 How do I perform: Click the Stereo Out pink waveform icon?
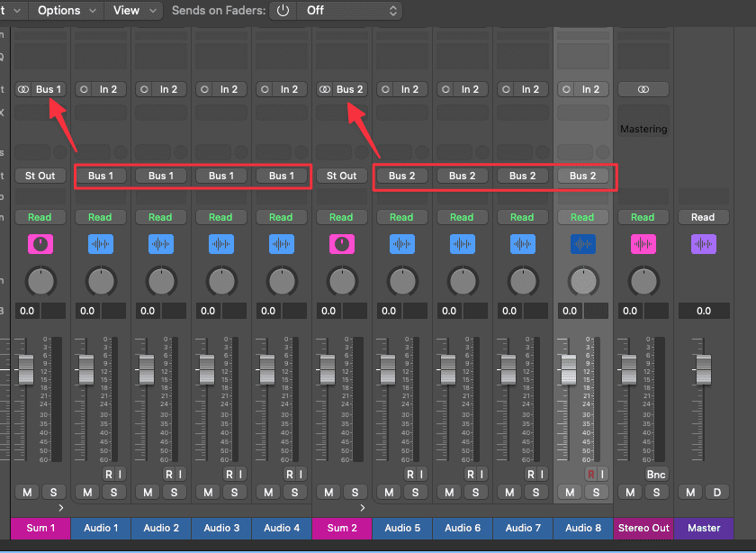(643, 244)
